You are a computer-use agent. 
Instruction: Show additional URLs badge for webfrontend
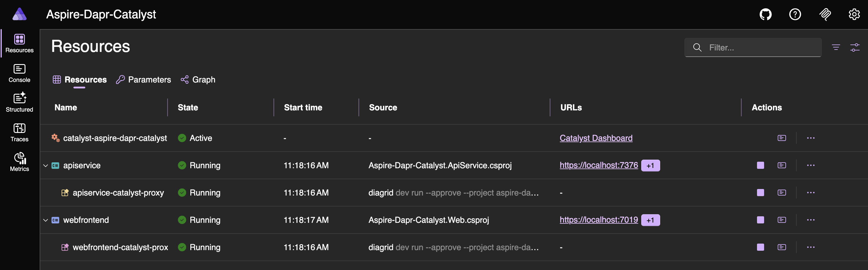coord(650,220)
